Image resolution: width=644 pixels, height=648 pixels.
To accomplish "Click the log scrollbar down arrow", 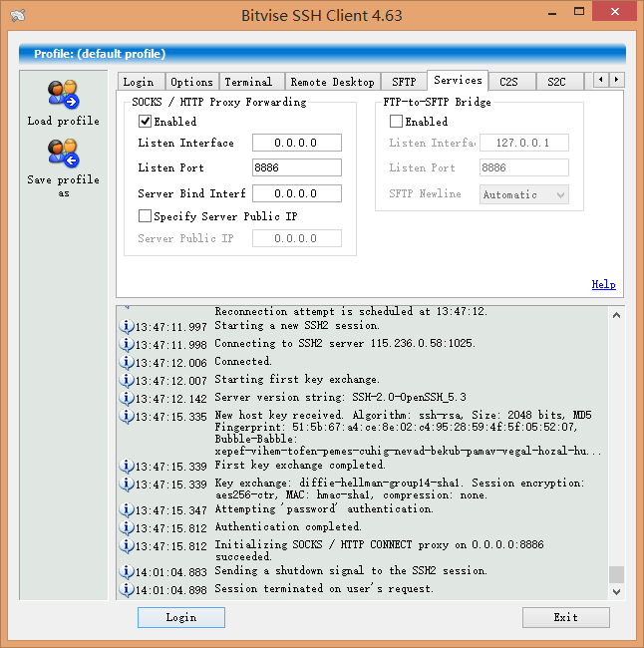I will (616, 592).
